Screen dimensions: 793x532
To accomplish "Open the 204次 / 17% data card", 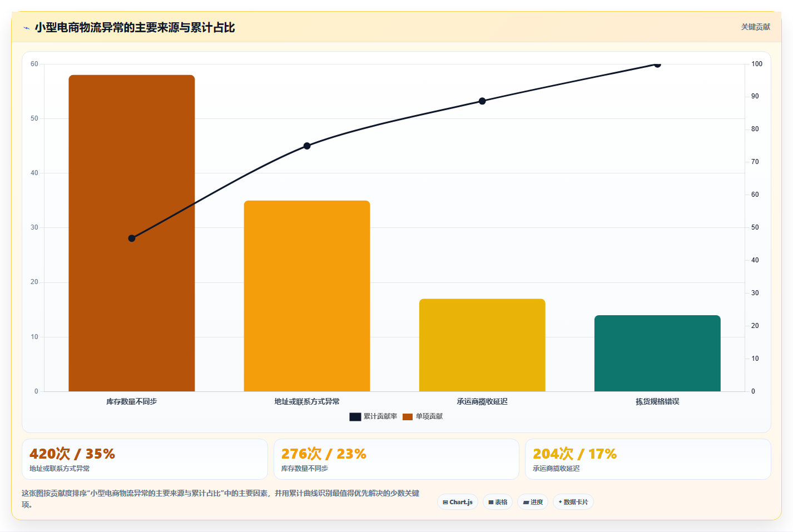I will tap(648, 459).
